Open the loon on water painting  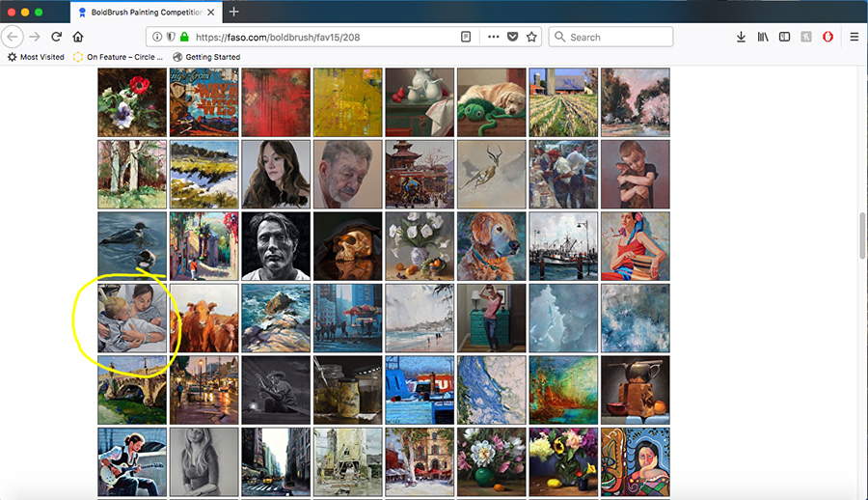click(x=132, y=246)
